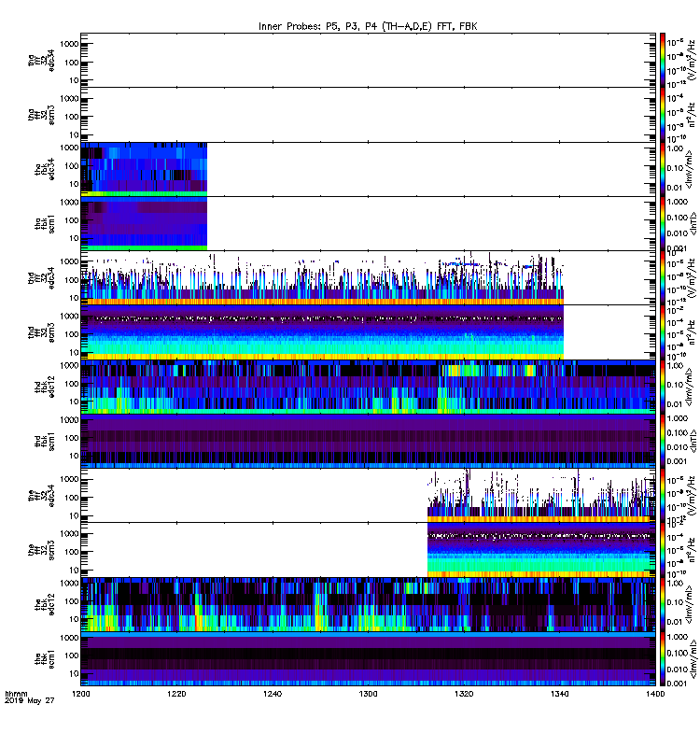Click the 'the fbk scm1' panel label
Image resolution: width=700 pixels, height=747 pixels.
[45, 659]
